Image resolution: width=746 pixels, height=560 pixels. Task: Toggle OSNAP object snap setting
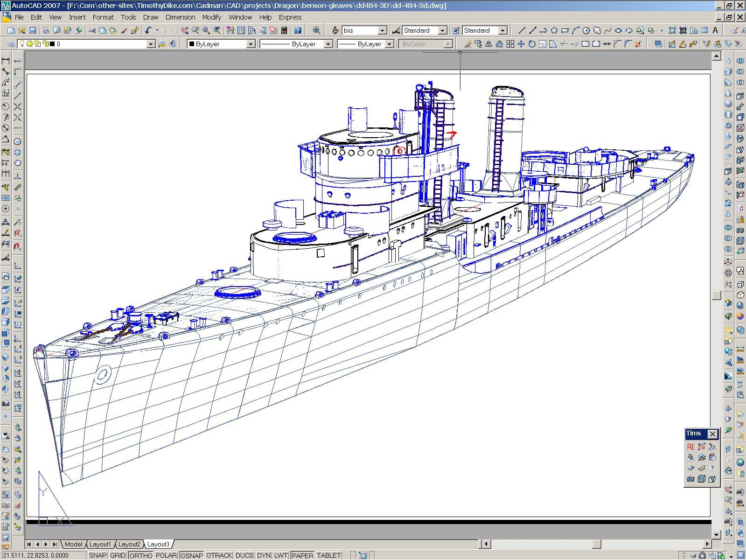[192, 555]
